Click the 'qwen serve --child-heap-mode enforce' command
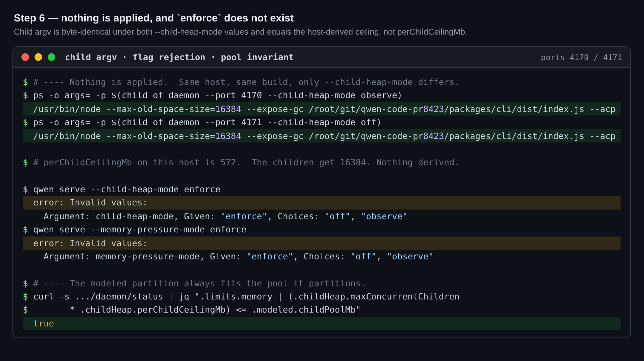 point(127,189)
